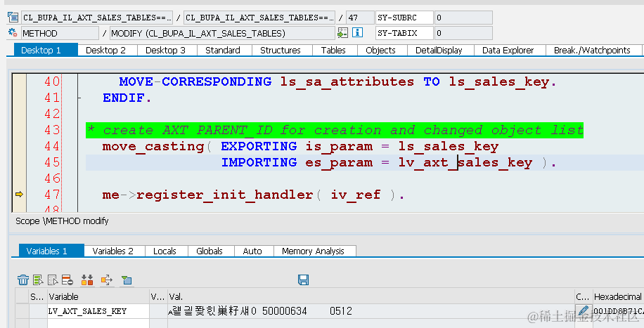Click the Variable column header
Screen dimensions: 644x328
98,296
